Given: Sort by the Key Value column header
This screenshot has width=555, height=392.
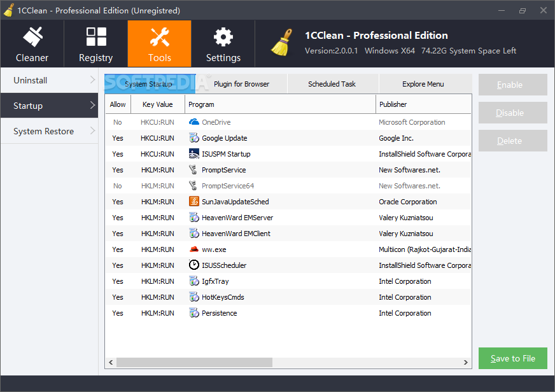Looking at the screenshot, I should click(158, 104).
